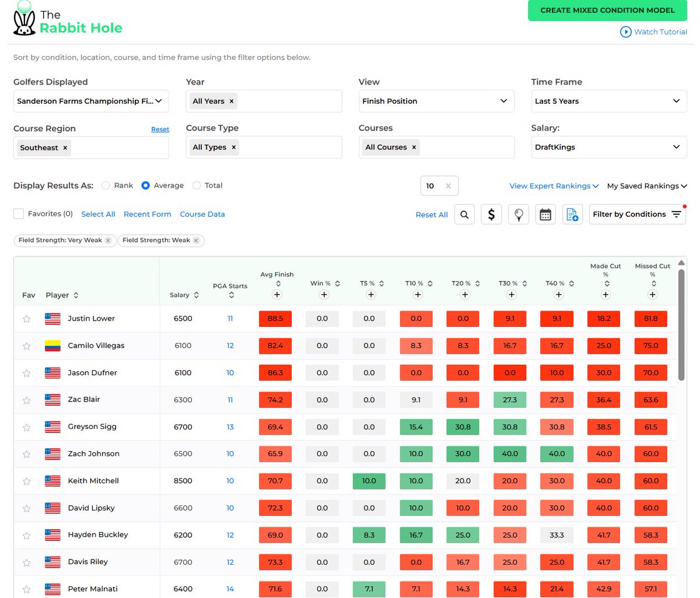Remove Field Strength: Very Weak filter chip
Image resolution: width=700 pixels, height=598 pixels.
coord(108,241)
